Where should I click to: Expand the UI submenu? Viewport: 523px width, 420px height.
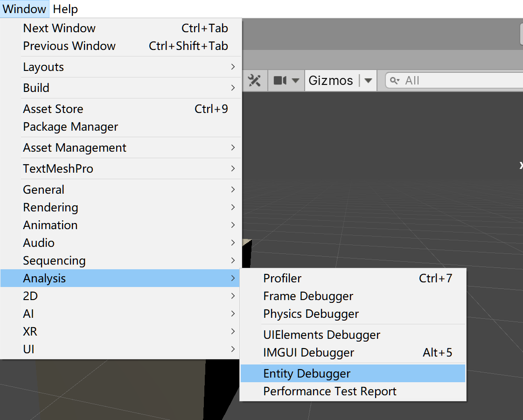tap(121, 349)
